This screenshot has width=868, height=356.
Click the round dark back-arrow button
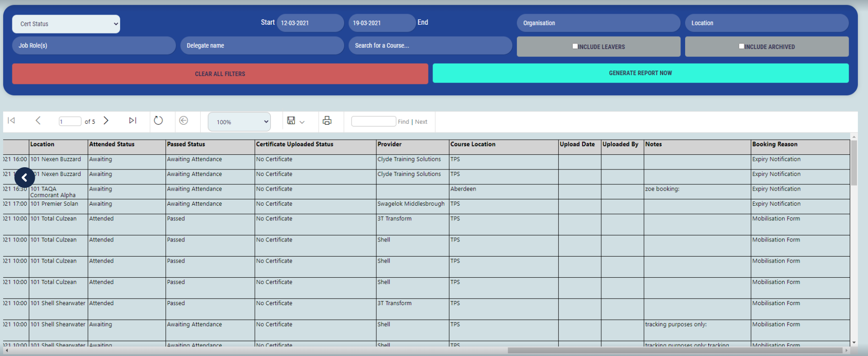(x=25, y=178)
